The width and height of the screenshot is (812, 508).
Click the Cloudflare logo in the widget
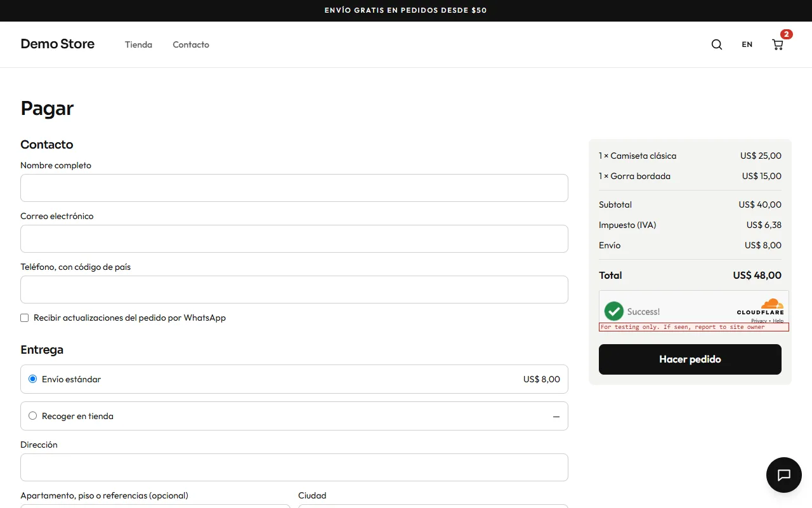(x=761, y=307)
